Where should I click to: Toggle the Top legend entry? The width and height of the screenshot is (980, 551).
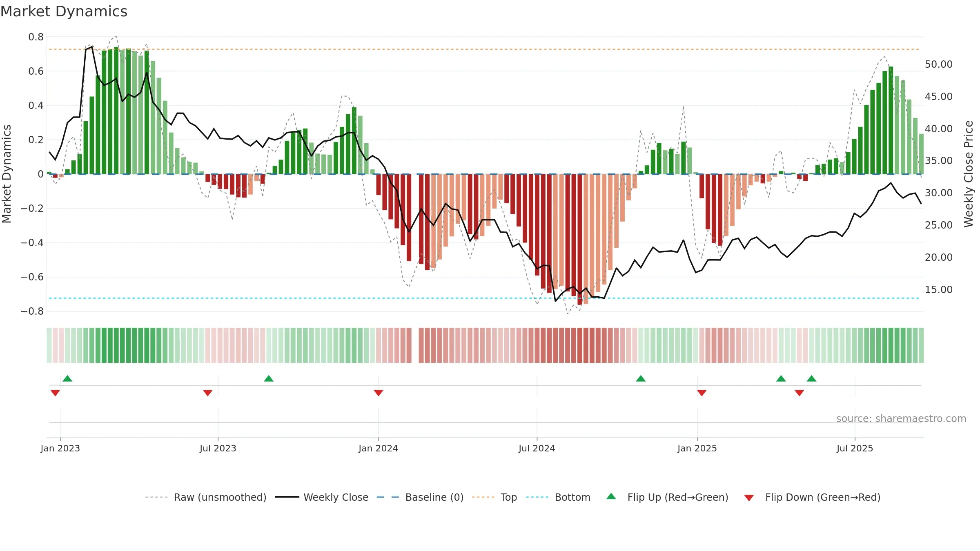point(494,497)
